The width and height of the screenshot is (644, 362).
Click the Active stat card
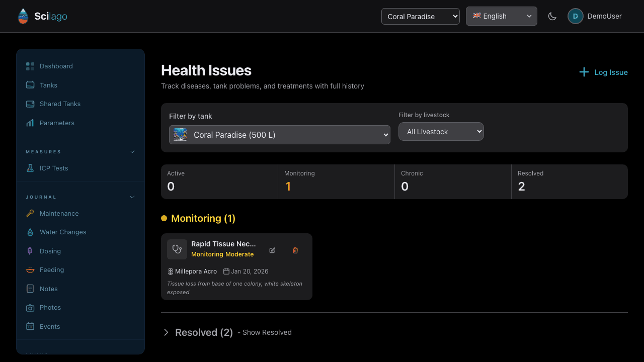219,182
